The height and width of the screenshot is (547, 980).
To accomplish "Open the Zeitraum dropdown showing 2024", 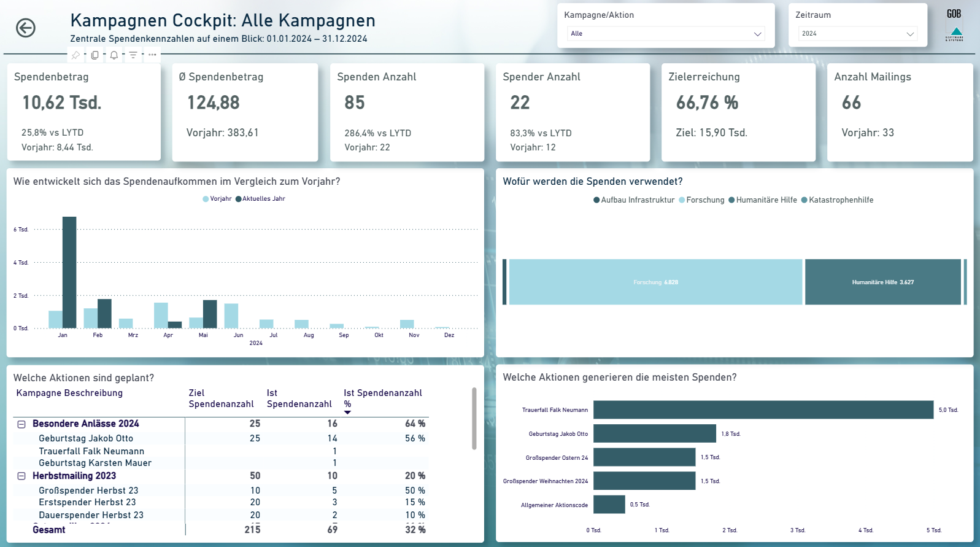I will pyautogui.click(x=858, y=34).
